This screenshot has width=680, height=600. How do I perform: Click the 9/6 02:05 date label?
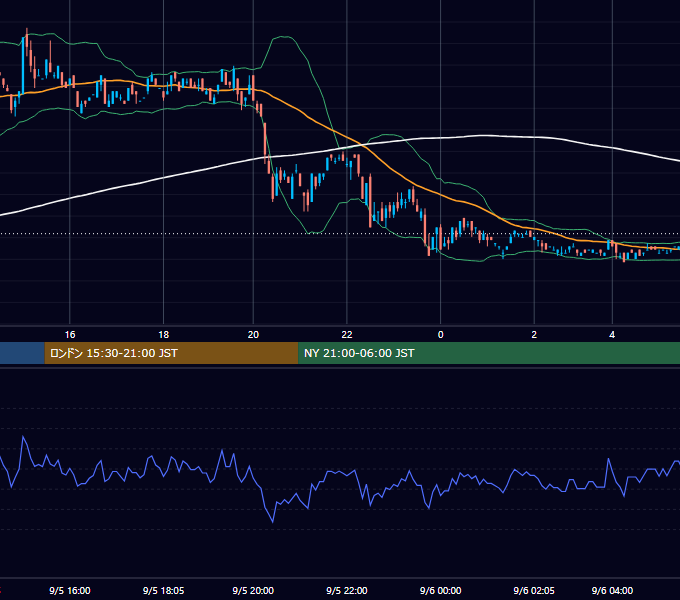(534, 590)
